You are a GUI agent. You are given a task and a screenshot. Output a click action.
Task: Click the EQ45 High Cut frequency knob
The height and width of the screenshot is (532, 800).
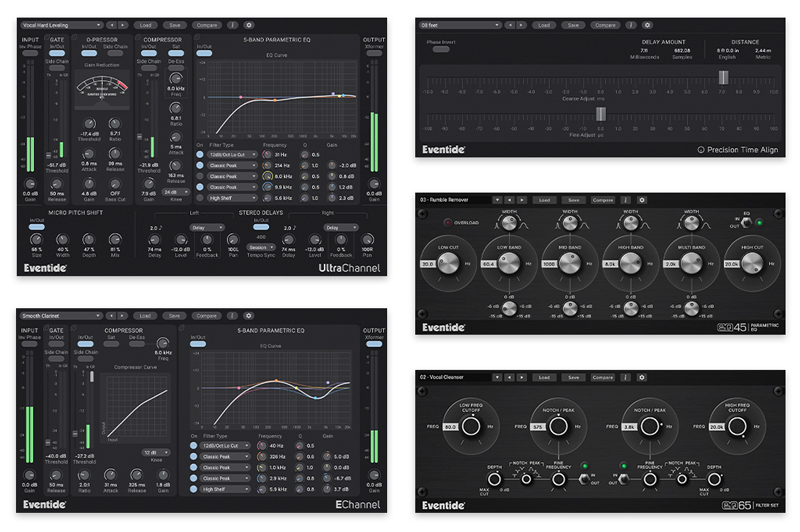tap(752, 264)
